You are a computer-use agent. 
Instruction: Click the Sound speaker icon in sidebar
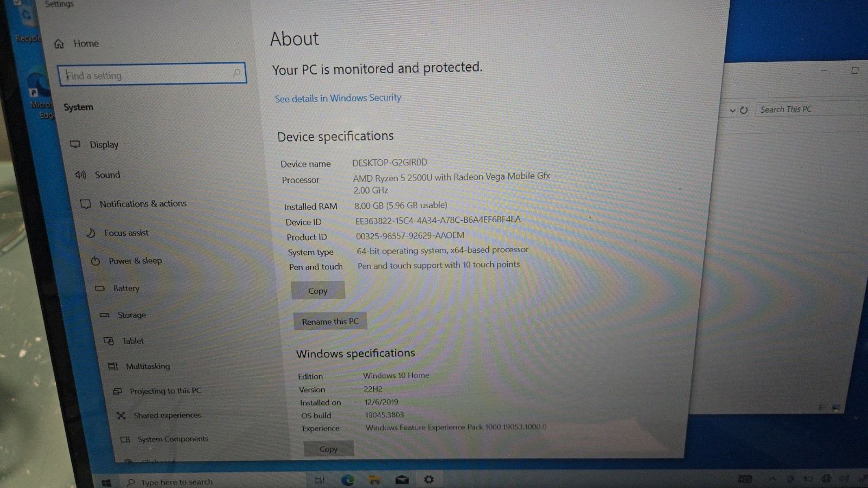pyautogui.click(x=80, y=175)
